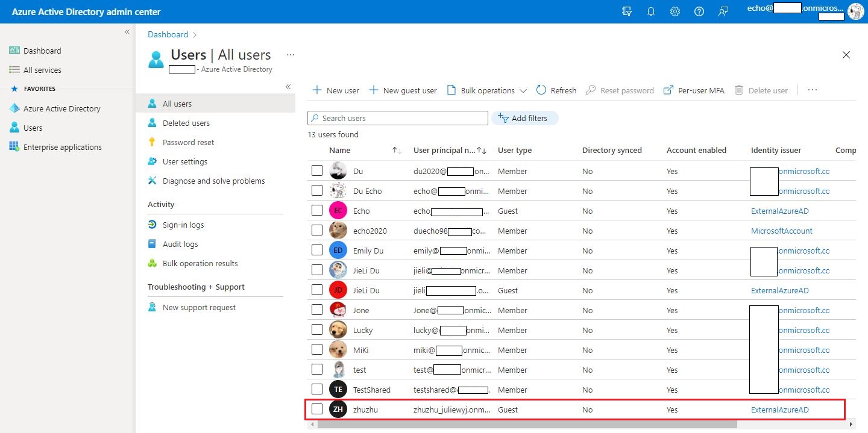Tick checkbox for user Du
This screenshot has width=868, height=433.
317,171
